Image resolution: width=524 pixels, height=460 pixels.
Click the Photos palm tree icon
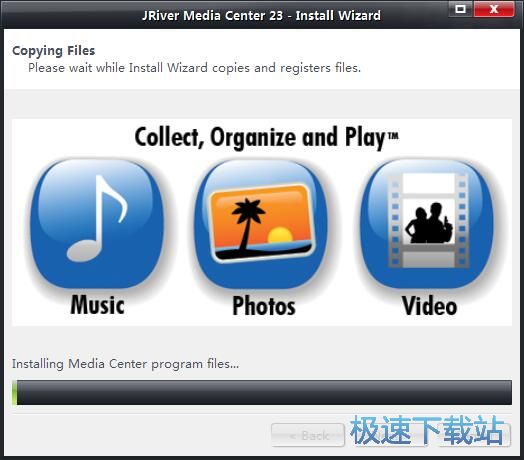tap(261, 223)
